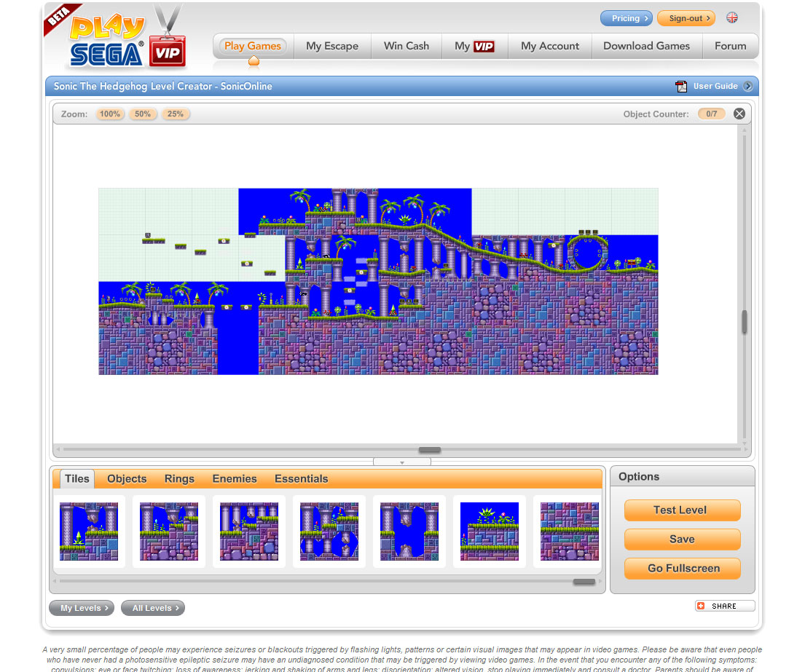
Task: Open the User Guide link
Action: [x=715, y=86]
